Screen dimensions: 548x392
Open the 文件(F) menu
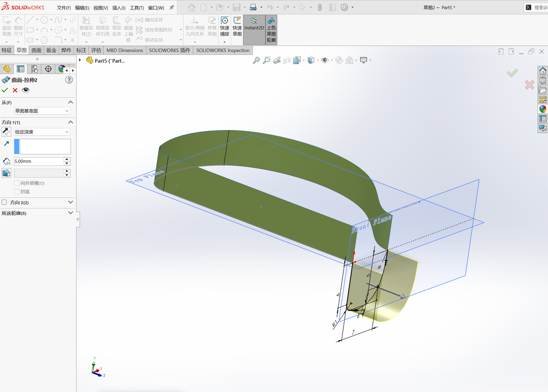coord(64,7)
